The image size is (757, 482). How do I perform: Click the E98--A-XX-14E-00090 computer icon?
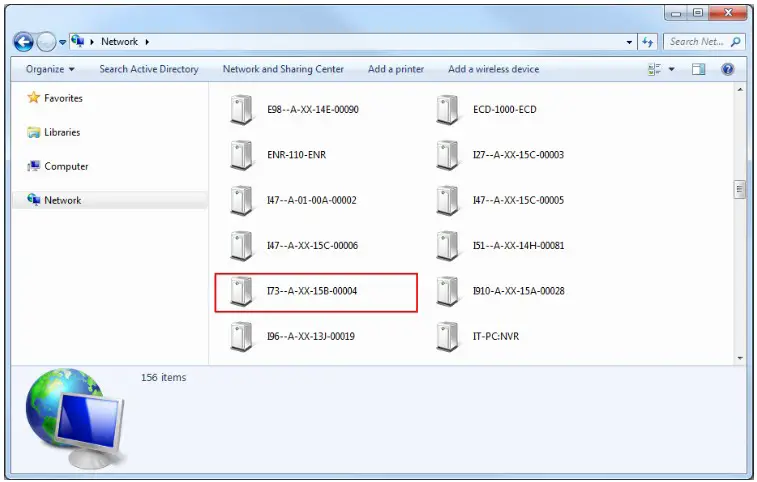point(241,110)
